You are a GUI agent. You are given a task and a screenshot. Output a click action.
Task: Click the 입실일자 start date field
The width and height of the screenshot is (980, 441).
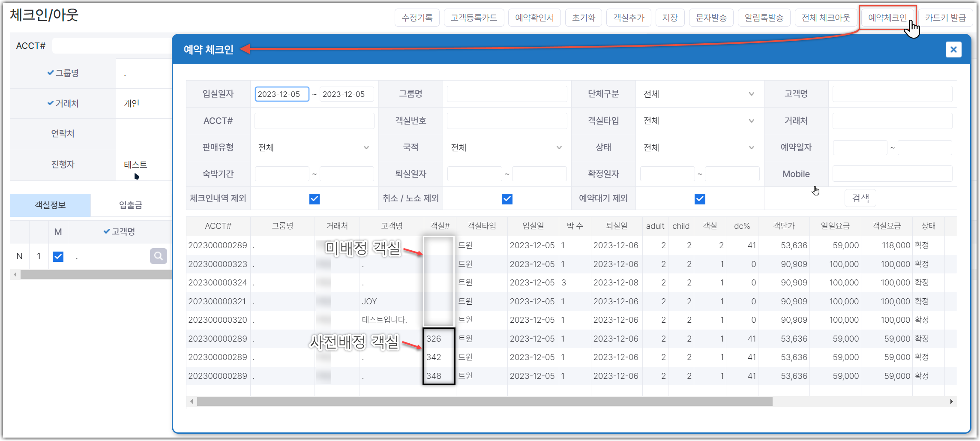click(x=282, y=94)
